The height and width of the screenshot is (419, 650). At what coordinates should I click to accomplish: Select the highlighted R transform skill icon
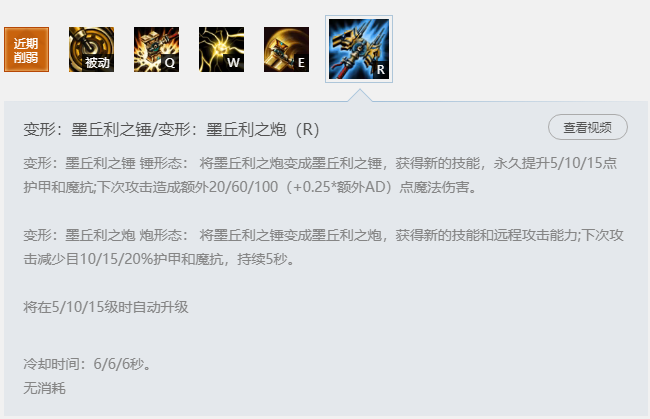pyautogui.click(x=359, y=49)
